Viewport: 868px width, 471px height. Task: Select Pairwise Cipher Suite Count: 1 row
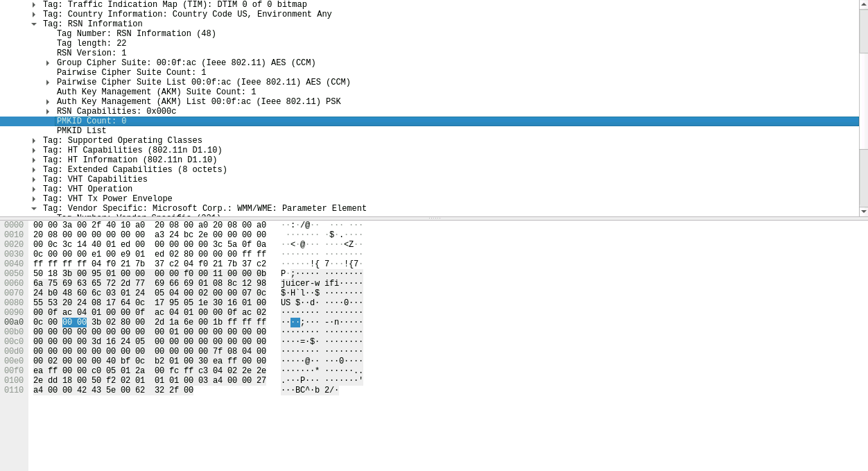429,72
